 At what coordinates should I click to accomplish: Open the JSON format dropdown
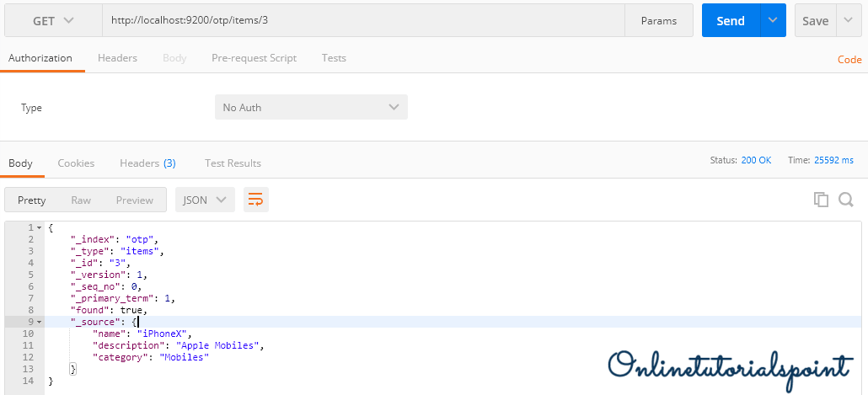pos(205,200)
